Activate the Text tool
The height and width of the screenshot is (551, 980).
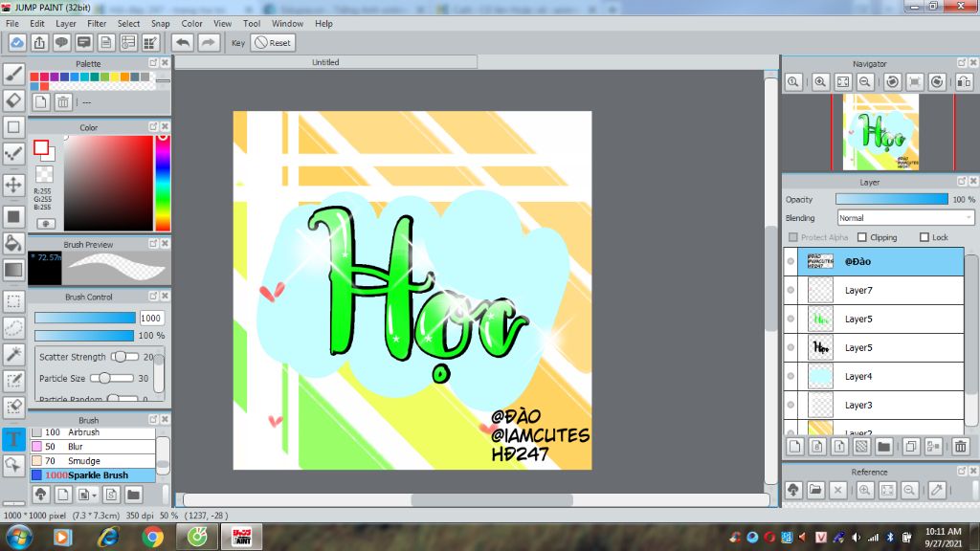pyautogui.click(x=13, y=439)
